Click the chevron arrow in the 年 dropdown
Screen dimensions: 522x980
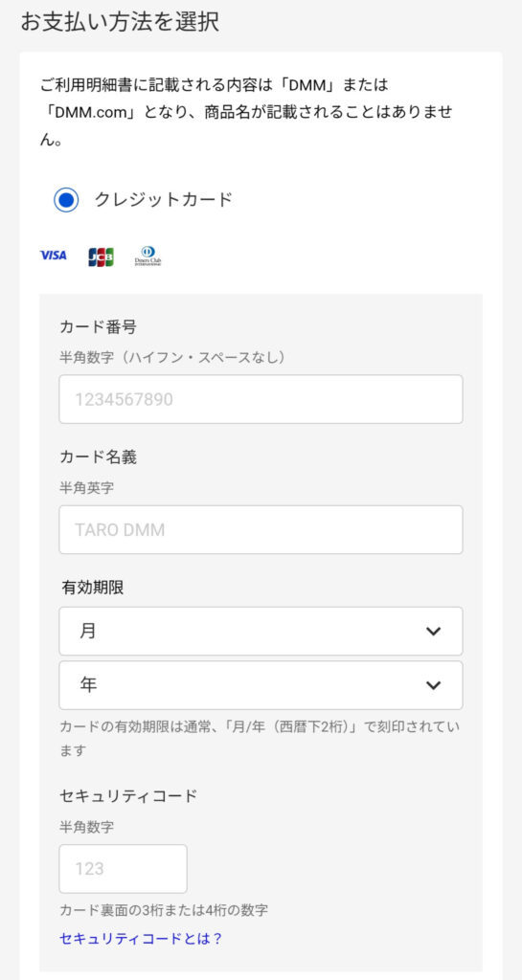433,685
